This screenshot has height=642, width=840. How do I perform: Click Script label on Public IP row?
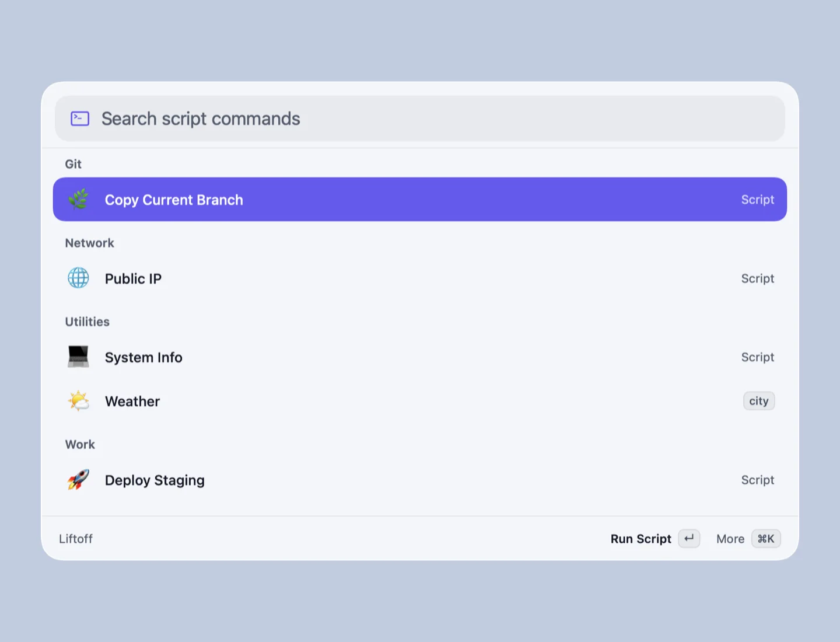pyautogui.click(x=758, y=278)
